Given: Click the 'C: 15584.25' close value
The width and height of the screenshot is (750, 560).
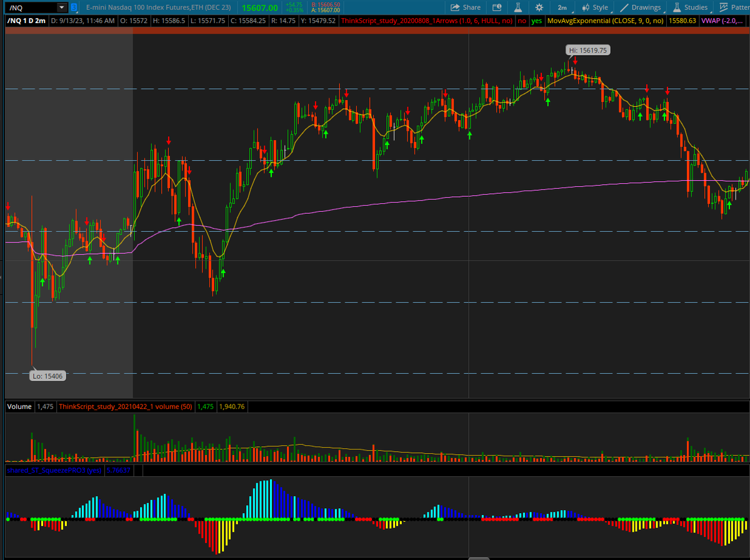Looking at the screenshot, I should (248, 21).
